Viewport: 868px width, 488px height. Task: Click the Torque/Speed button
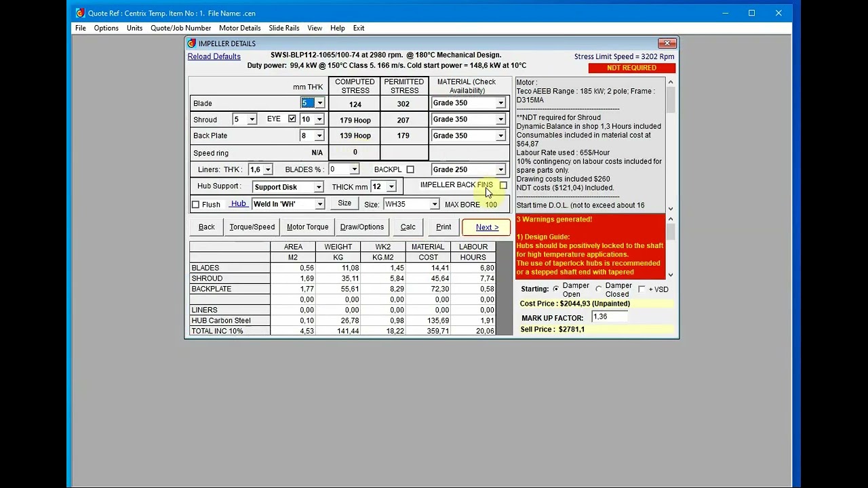[x=252, y=227]
